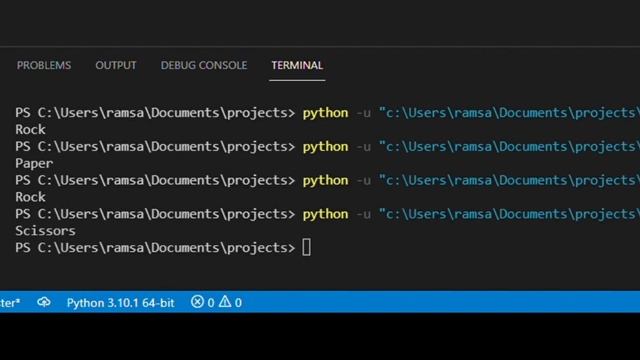The image size is (640, 360).
Task: Click the warnings triangle icon in status bar
Action: (x=225, y=302)
